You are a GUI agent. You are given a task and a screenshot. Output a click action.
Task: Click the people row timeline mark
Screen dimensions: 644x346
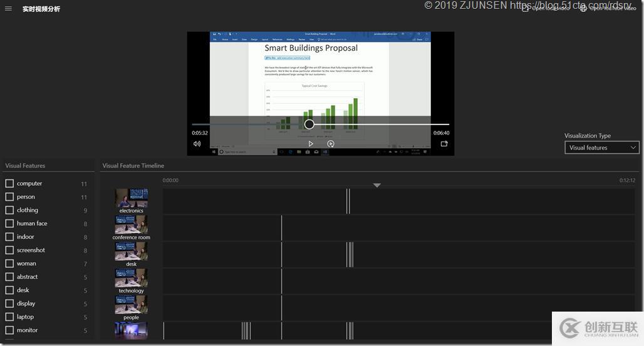282,308
